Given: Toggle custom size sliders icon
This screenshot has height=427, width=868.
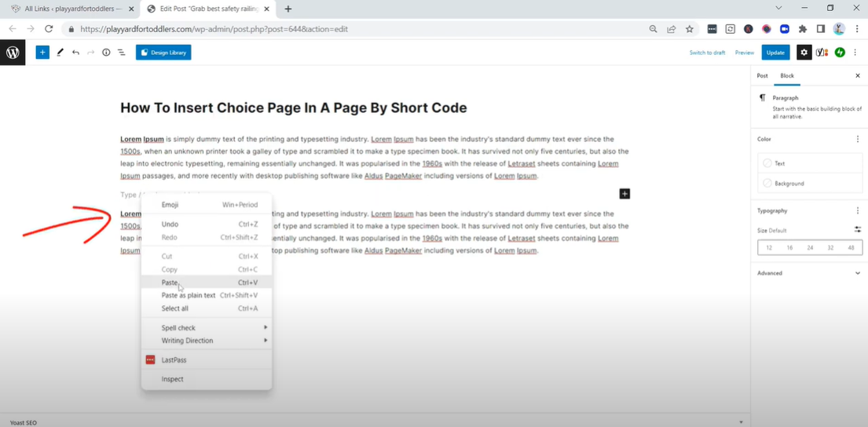Looking at the screenshot, I should pyautogui.click(x=858, y=229).
